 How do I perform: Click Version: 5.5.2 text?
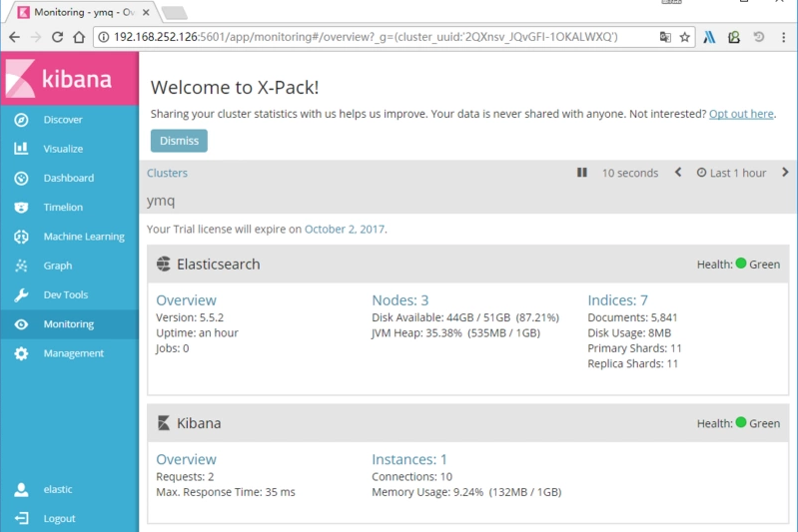click(190, 317)
